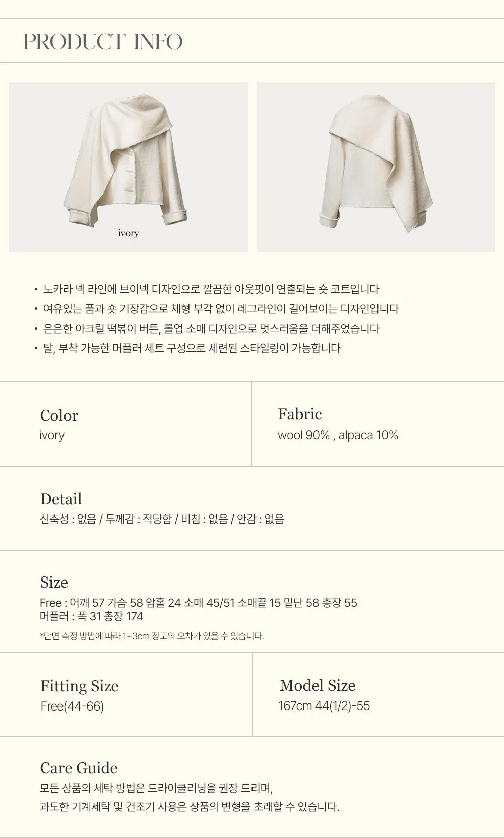The width and height of the screenshot is (504, 838).
Task: Click the Fitting Size heading
Action: (79, 686)
